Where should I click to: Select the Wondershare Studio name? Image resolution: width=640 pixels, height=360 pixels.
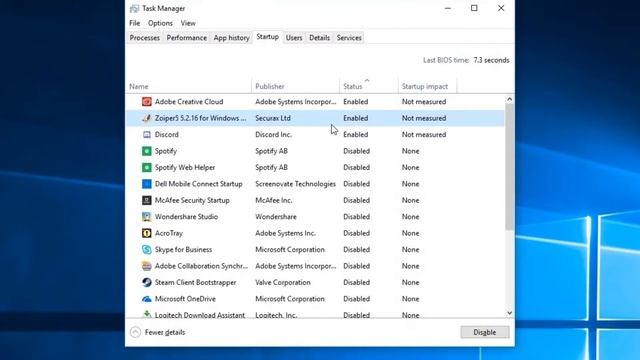[186, 217]
